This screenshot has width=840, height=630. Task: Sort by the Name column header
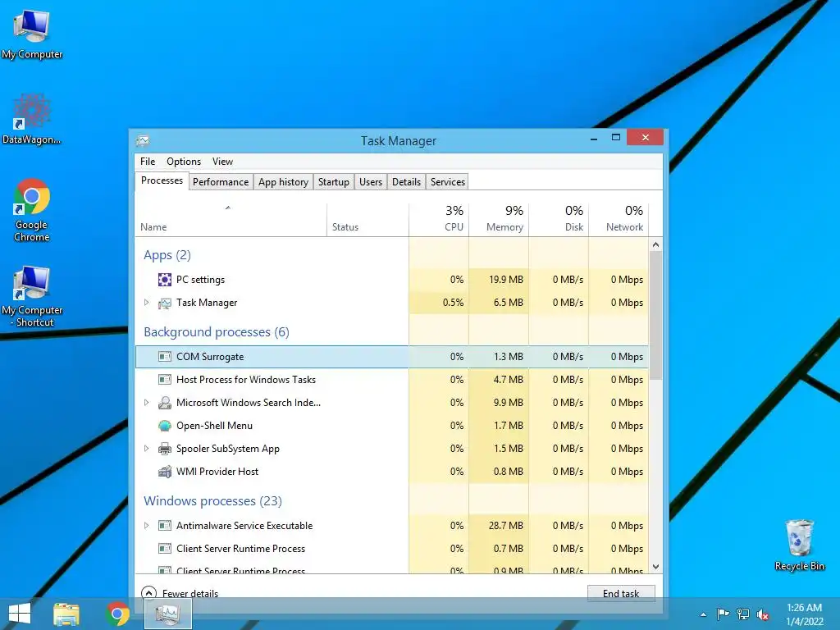tap(231, 220)
